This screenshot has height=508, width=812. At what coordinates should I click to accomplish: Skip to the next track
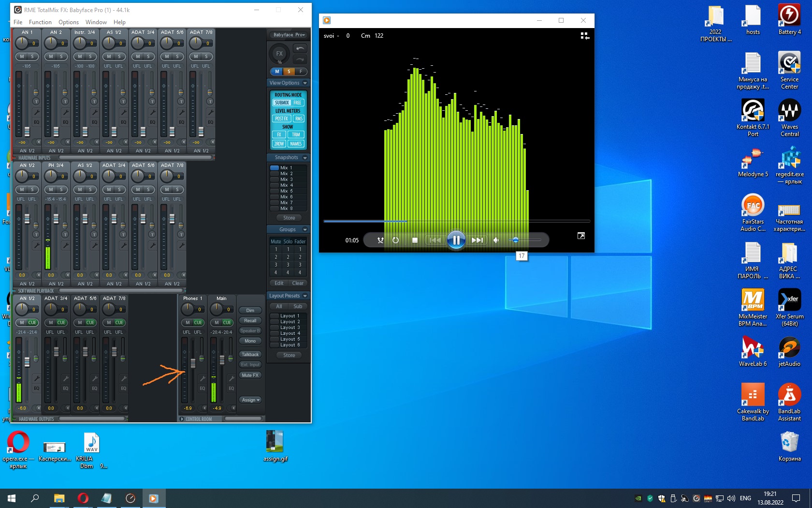click(x=477, y=240)
